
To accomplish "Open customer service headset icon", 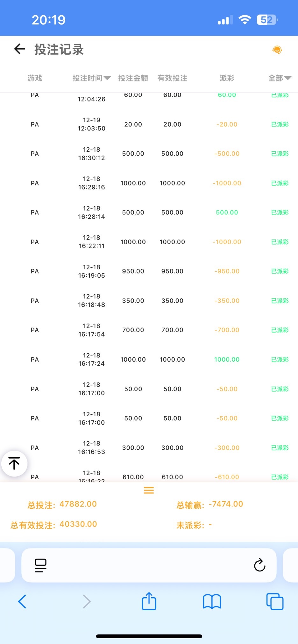I will click(277, 50).
